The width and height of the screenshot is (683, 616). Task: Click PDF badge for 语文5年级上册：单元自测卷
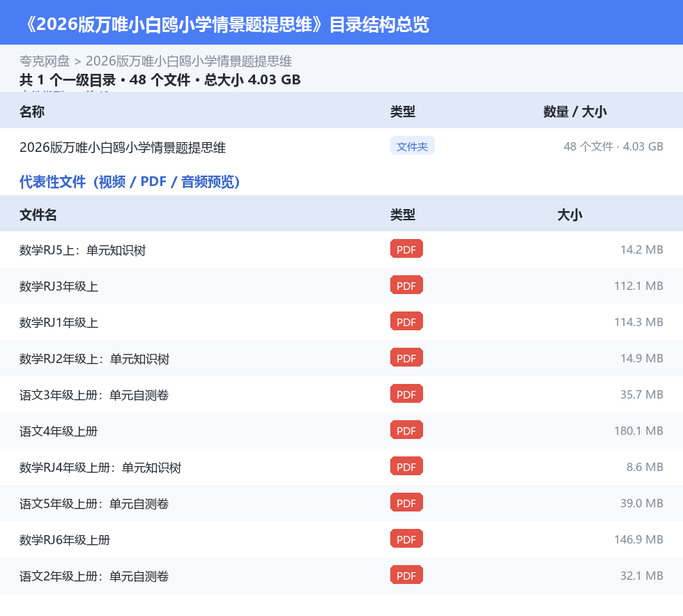click(x=406, y=502)
